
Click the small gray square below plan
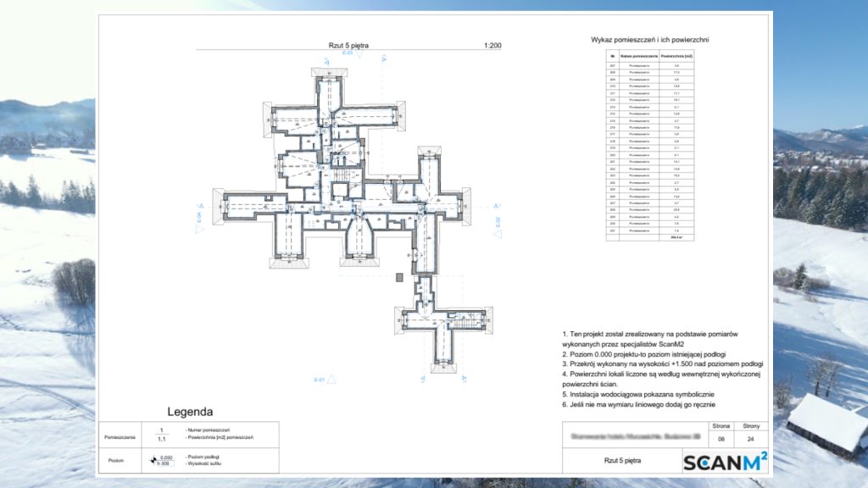click(x=399, y=276)
